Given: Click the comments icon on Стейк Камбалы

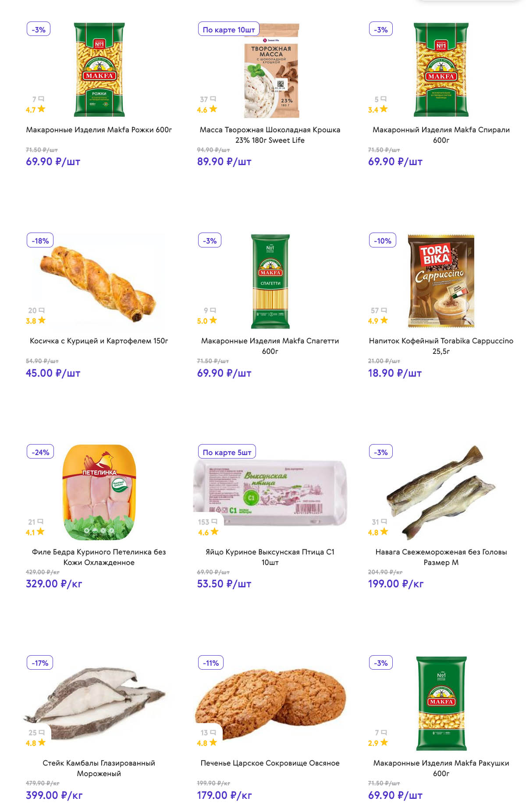Looking at the screenshot, I should [42, 732].
